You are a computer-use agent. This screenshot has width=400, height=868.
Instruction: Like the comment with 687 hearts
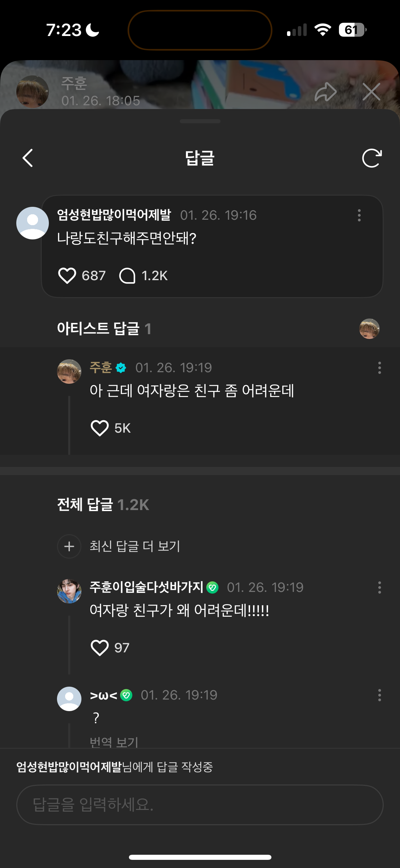tap(67, 275)
